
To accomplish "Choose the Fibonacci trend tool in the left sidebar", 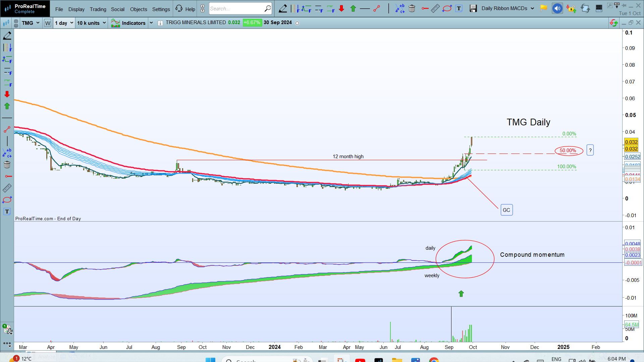I will [7, 60].
